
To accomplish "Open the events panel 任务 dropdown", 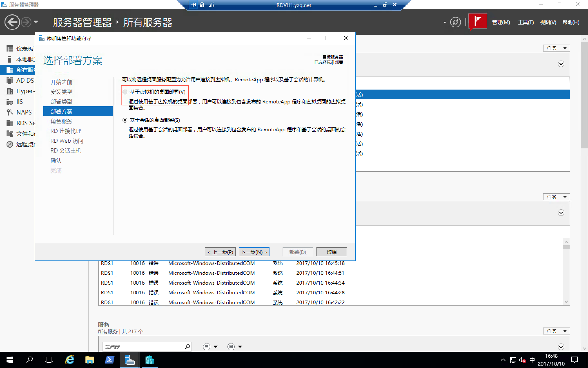I will 556,197.
